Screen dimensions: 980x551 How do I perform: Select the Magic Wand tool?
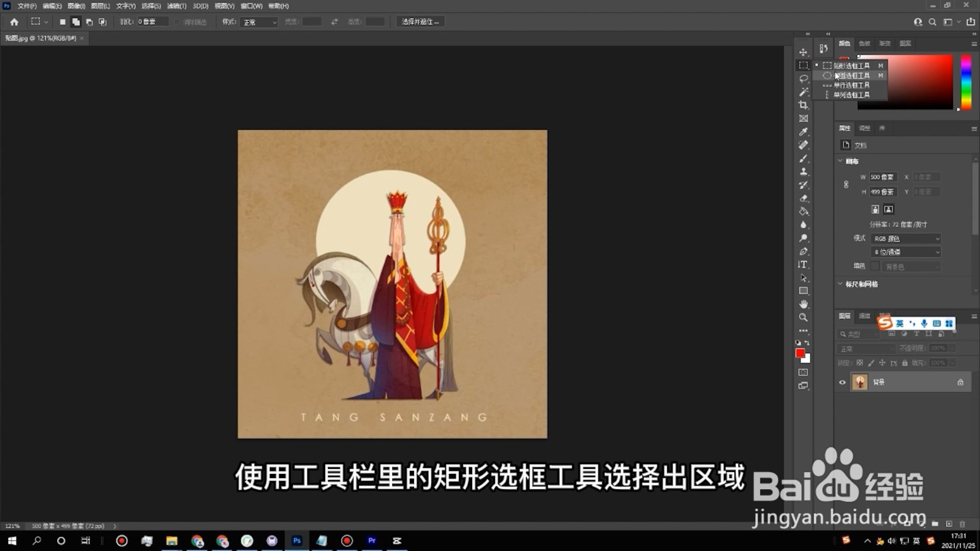(x=803, y=92)
